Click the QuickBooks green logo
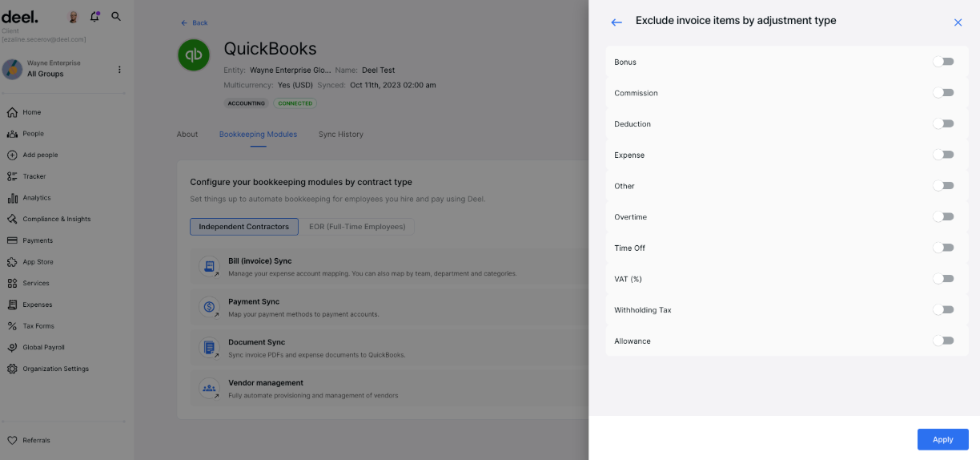The height and width of the screenshot is (460, 980). click(194, 54)
